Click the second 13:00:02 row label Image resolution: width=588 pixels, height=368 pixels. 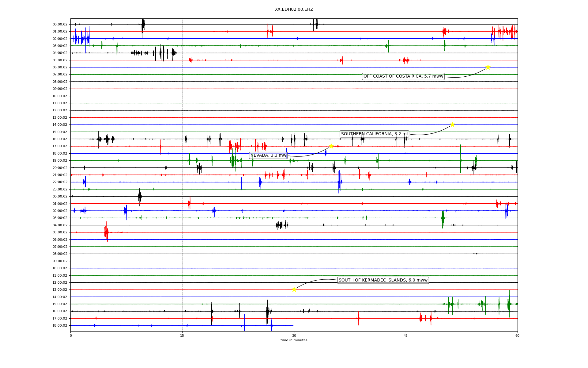coord(60,289)
